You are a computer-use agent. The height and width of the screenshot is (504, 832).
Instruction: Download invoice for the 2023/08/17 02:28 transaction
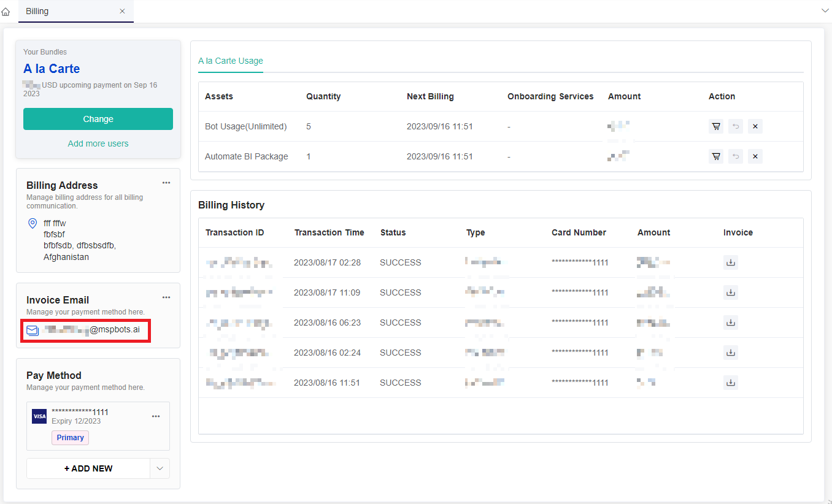[730, 262]
